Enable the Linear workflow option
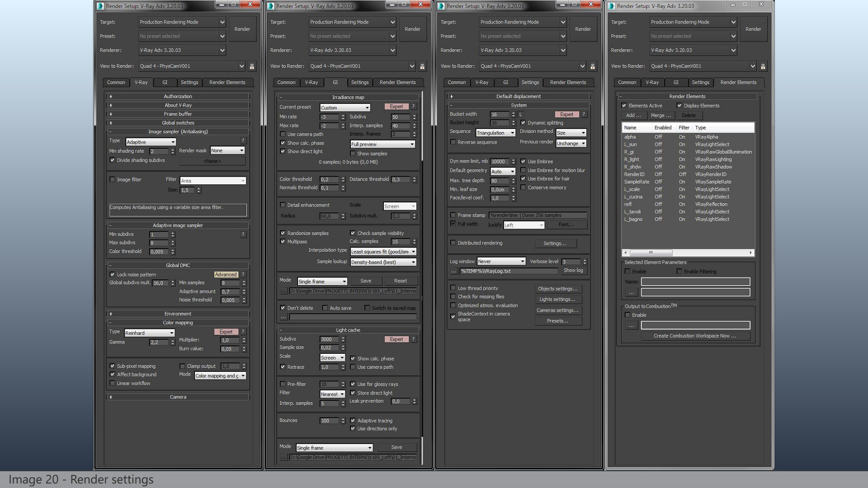 coord(112,383)
